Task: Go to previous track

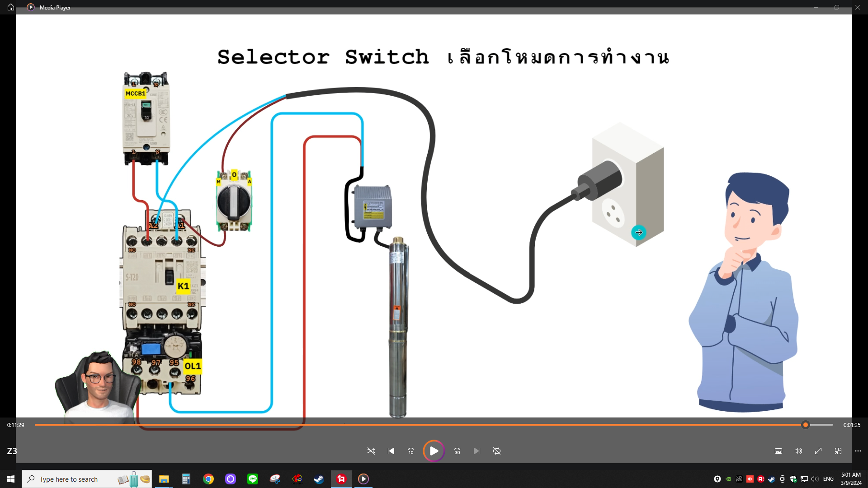Action: [391, 451]
